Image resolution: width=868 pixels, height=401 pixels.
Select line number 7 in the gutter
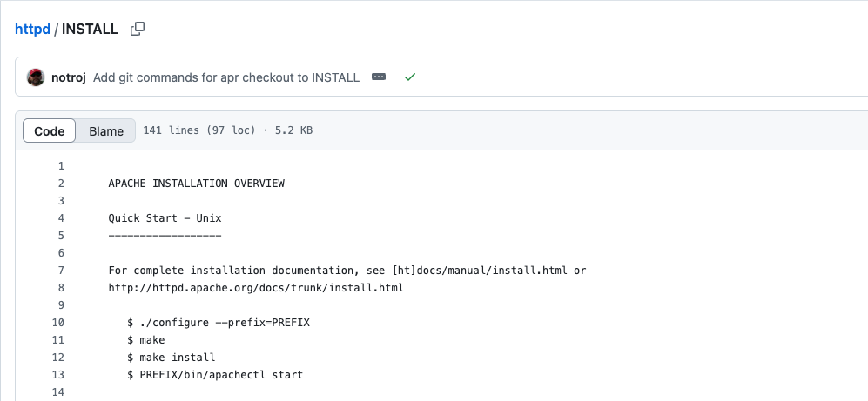pyautogui.click(x=61, y=271)
